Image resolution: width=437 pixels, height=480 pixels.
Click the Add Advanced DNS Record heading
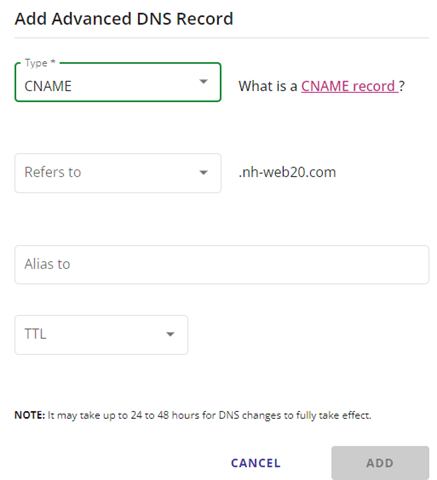click(x=124, y=19)
